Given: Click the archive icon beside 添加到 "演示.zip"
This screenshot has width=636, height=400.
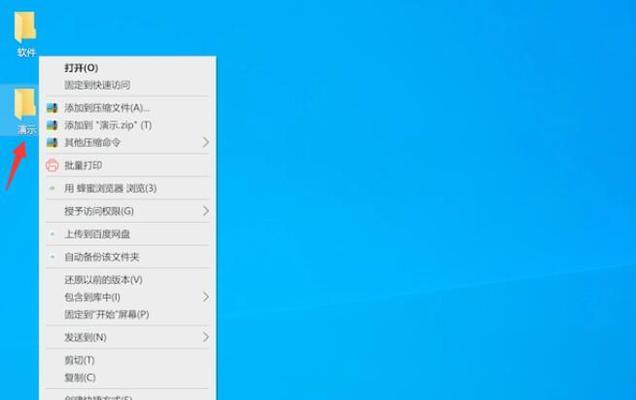Looking at the screenshot, I should (x=52, y=125).
